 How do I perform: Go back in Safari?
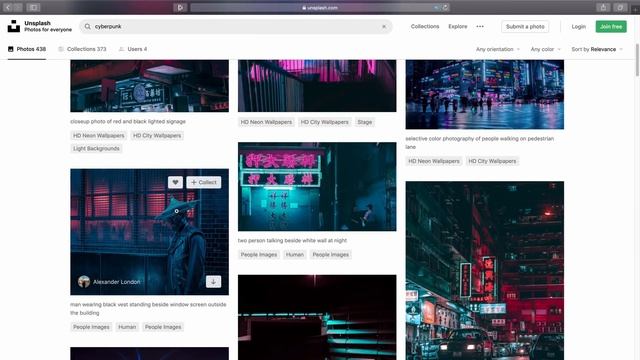point(8,7)
